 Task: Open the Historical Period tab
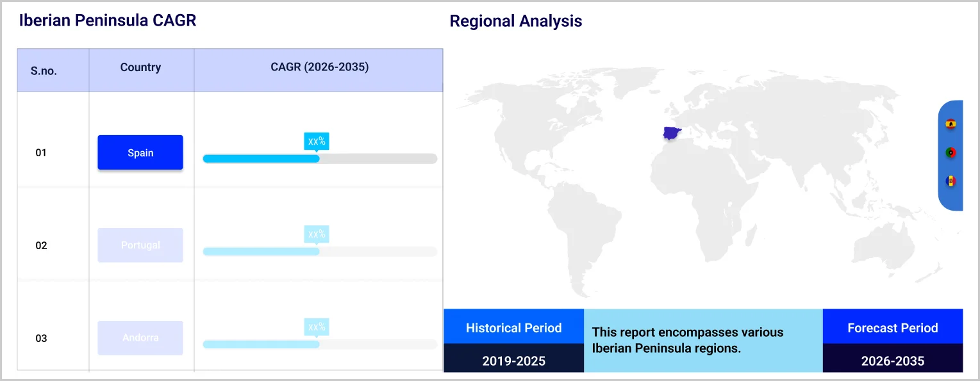pos(513,328)
